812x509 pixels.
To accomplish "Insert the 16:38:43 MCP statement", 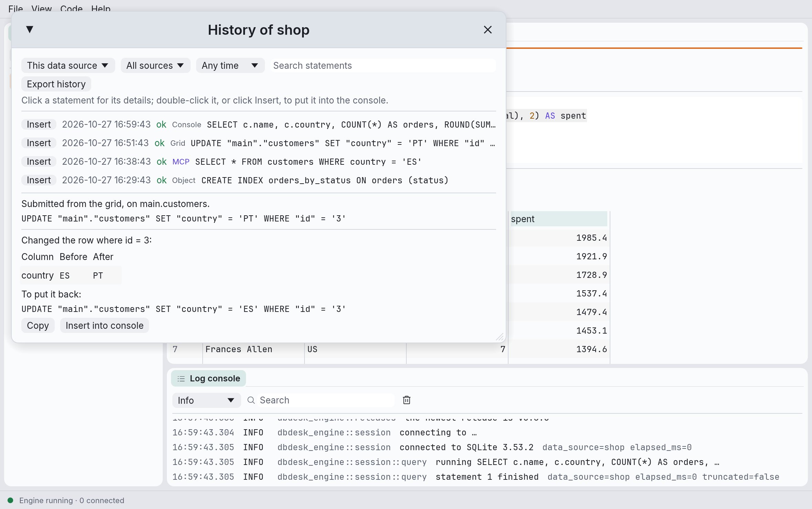I will pos(39,162).
